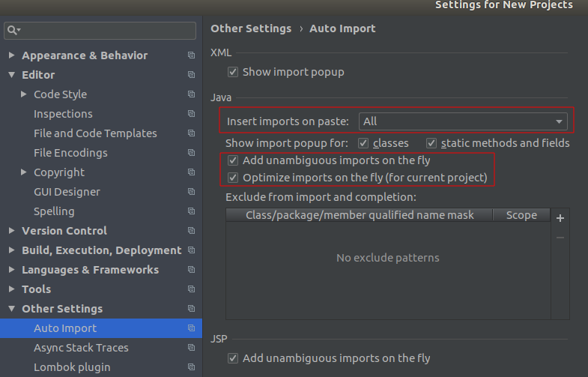Click the project-level icon beside Appearance & Behavior
Image resolution: width=588 pixels, height=377 pixels.
point(191,55)
